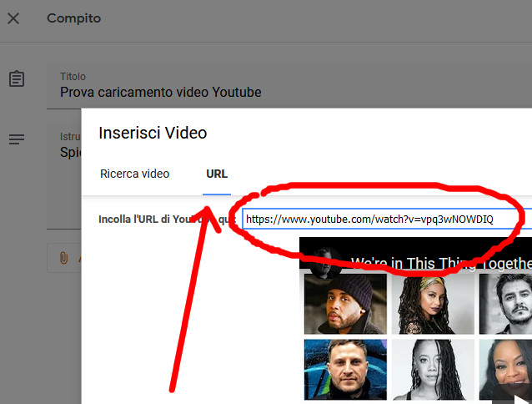Click the video preview channel avatar icon

coord(325,263)
